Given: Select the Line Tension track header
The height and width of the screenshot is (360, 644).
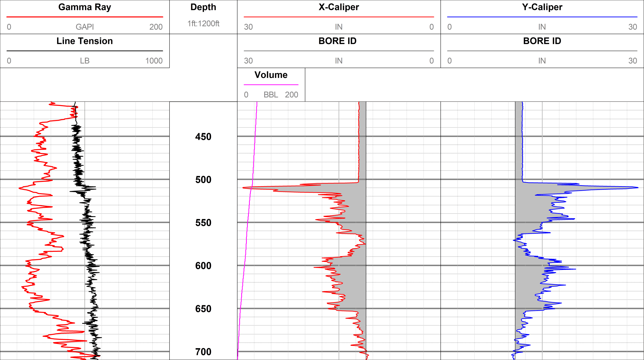Looking at the screenshot, I should (x=85, y=41).
